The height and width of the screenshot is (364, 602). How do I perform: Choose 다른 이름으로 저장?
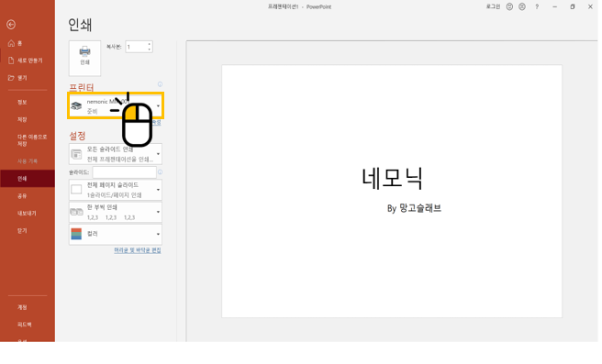tap(32, 140)
